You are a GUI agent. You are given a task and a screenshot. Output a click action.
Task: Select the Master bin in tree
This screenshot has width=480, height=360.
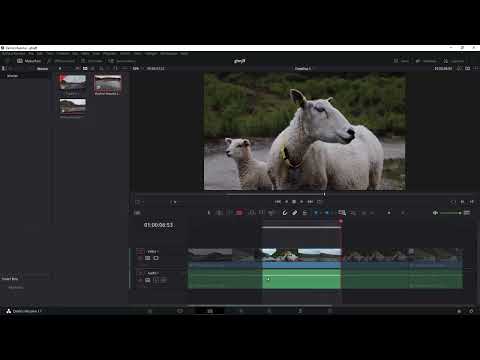pos(13,76)
